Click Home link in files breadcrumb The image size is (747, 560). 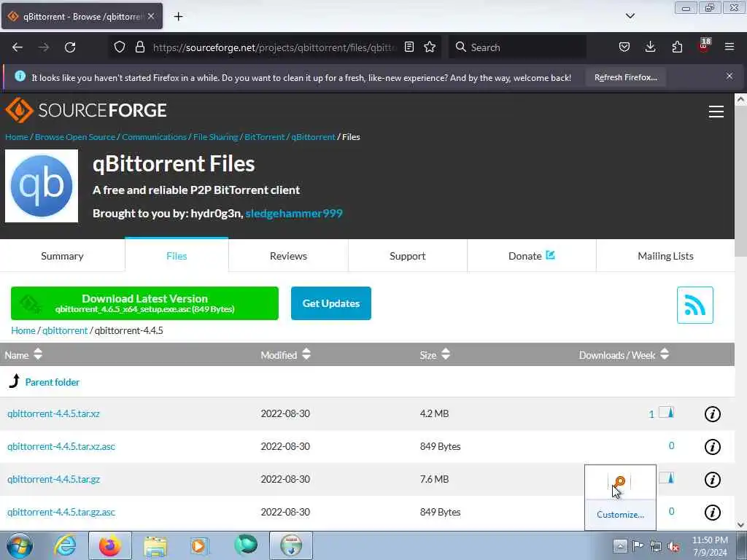click(x=23, y=330)
